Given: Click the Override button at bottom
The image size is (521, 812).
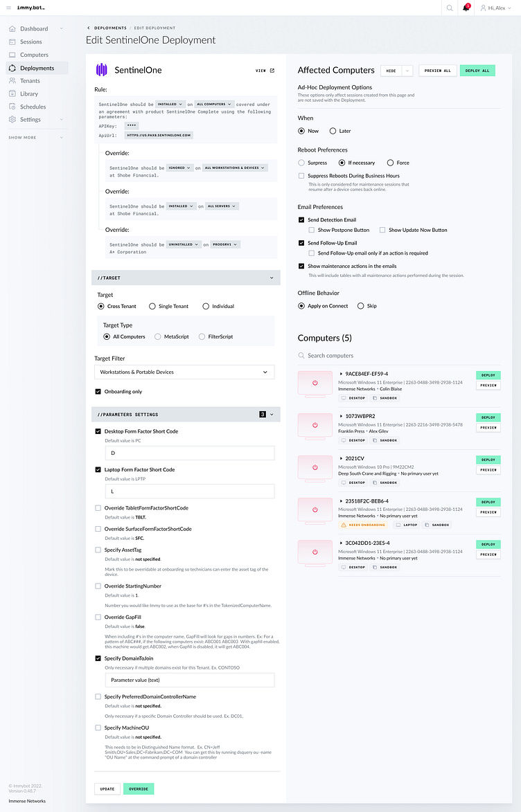Looking at the screenshot, I should (x=139, y=788).
